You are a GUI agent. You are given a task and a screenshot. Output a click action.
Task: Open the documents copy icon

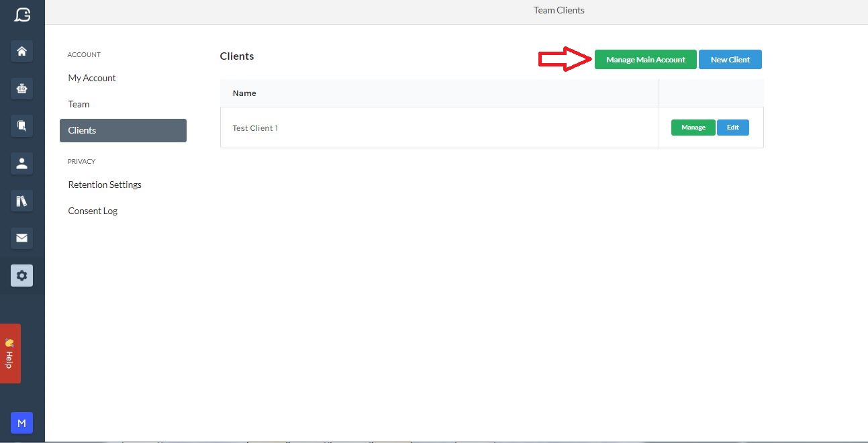click(22, 125)
